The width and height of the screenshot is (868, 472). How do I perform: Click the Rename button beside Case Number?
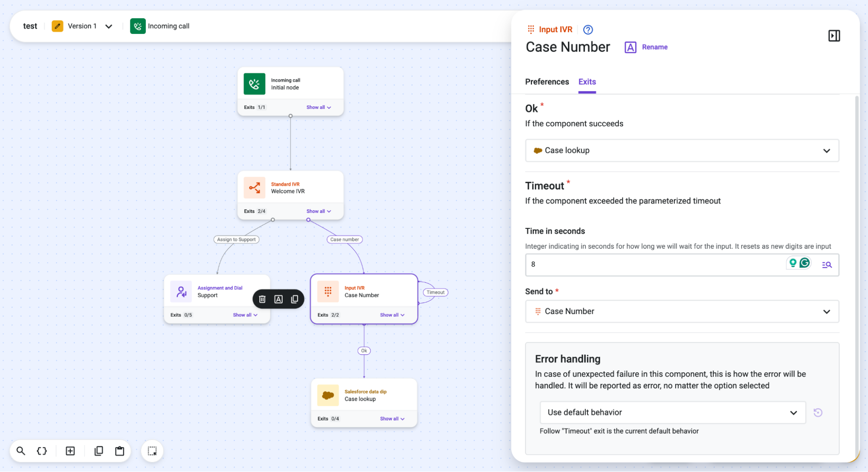646,47
